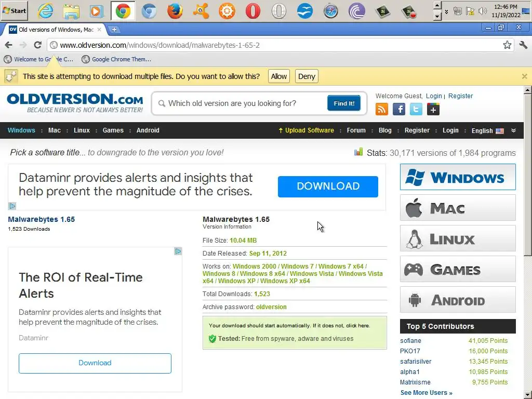532x399 pixels.
Task: Open contributor sofiane's profile
Action: (410, 341)
